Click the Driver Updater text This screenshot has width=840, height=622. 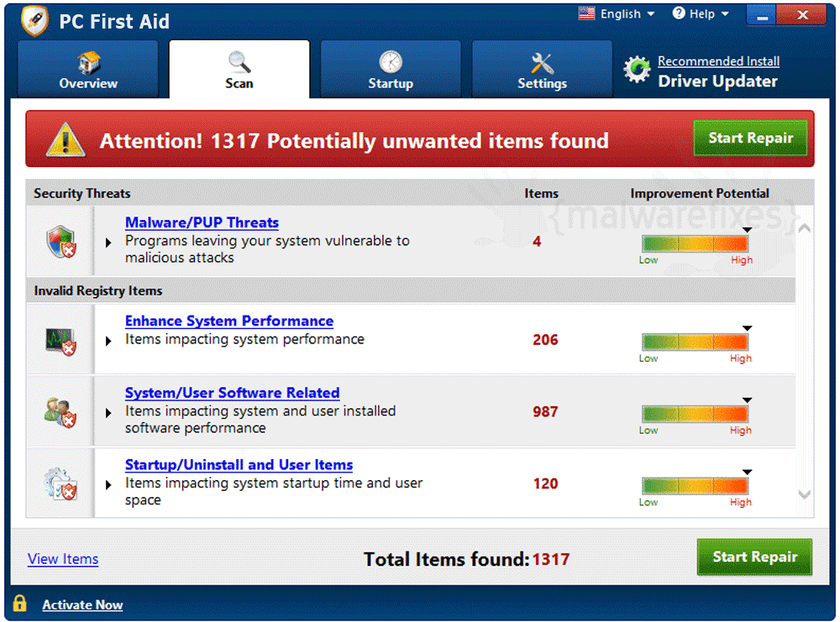[x=717, y=81]
